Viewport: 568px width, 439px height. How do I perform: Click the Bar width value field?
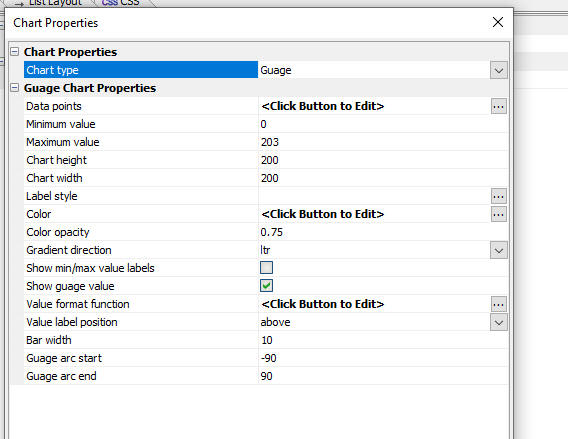[383, 340]
